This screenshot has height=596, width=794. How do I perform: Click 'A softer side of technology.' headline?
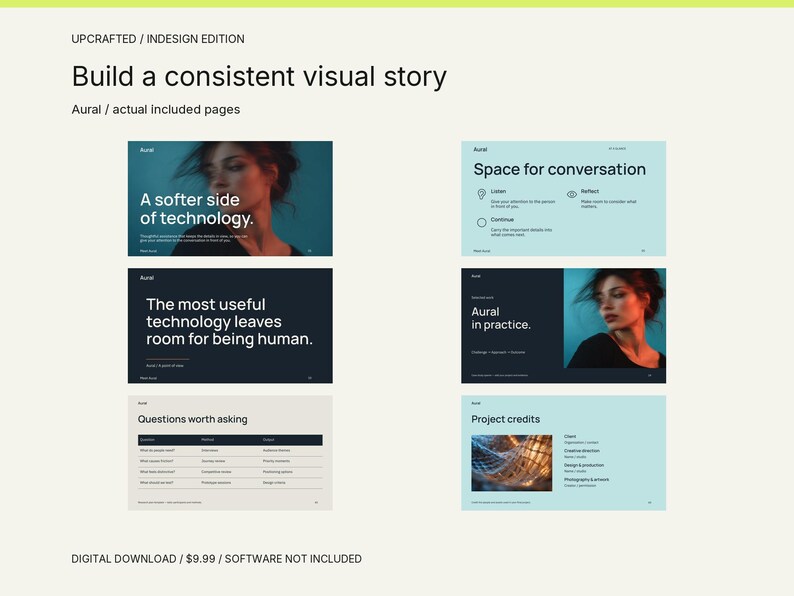196,209
